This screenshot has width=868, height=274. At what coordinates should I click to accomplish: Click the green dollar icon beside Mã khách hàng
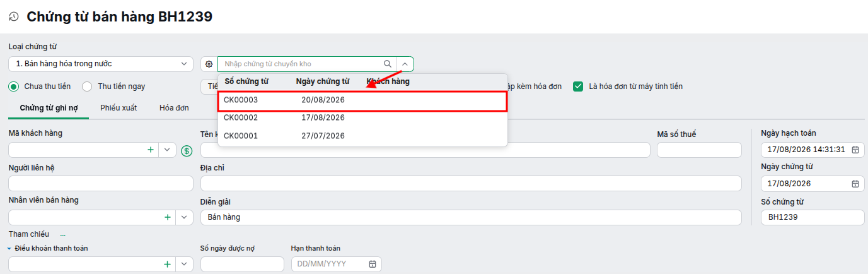coord(186,150)
